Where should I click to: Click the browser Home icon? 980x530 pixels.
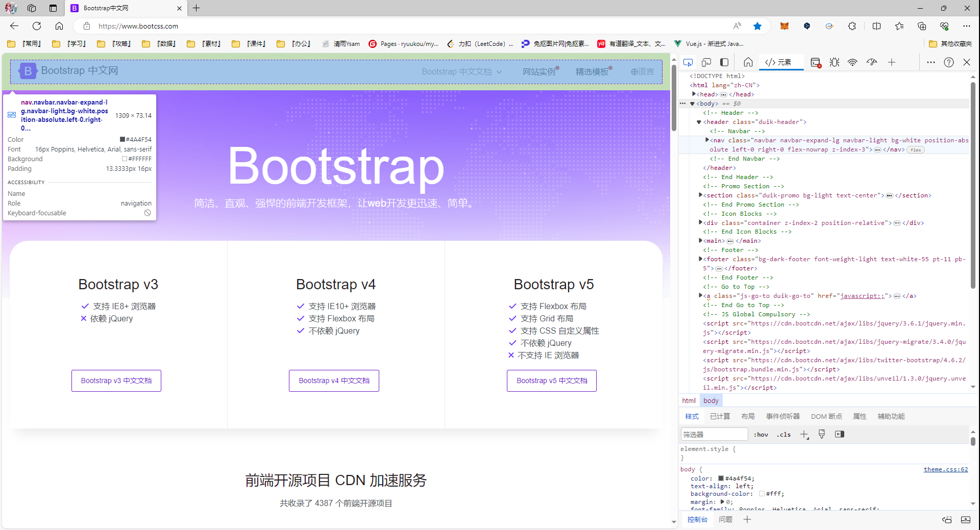click(59, 26)
